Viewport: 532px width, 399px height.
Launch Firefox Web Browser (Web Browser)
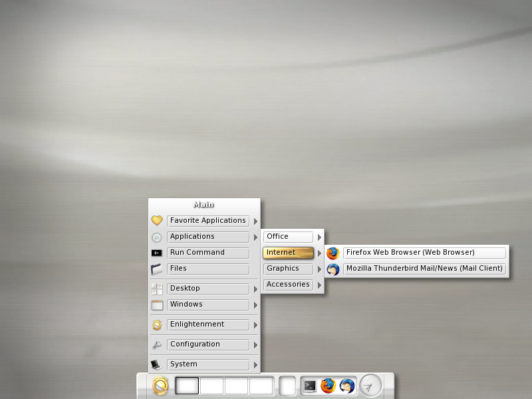tap(424, 253)
